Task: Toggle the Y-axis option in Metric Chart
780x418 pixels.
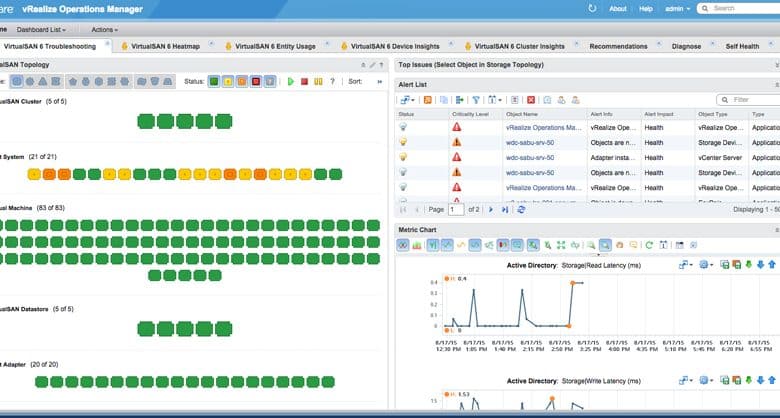Action: tap(433, 245)
